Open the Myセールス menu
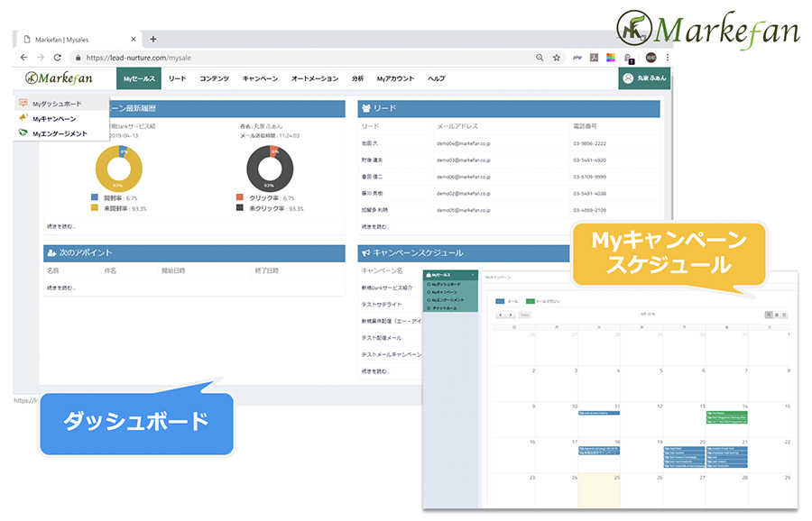The width and height of the screenshot is (812, 521). pos(139,78)
